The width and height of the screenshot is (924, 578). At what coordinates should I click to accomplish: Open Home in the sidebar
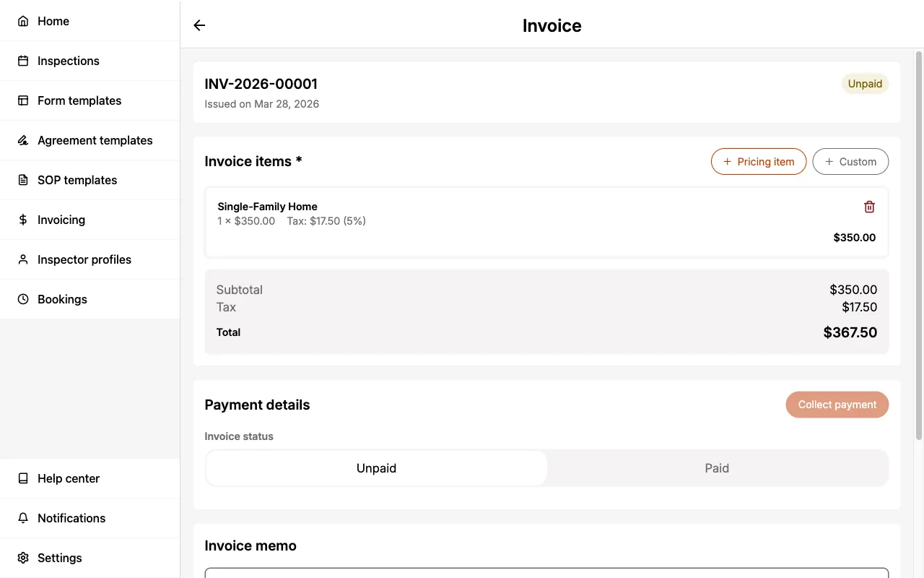[x=90, y=21]
